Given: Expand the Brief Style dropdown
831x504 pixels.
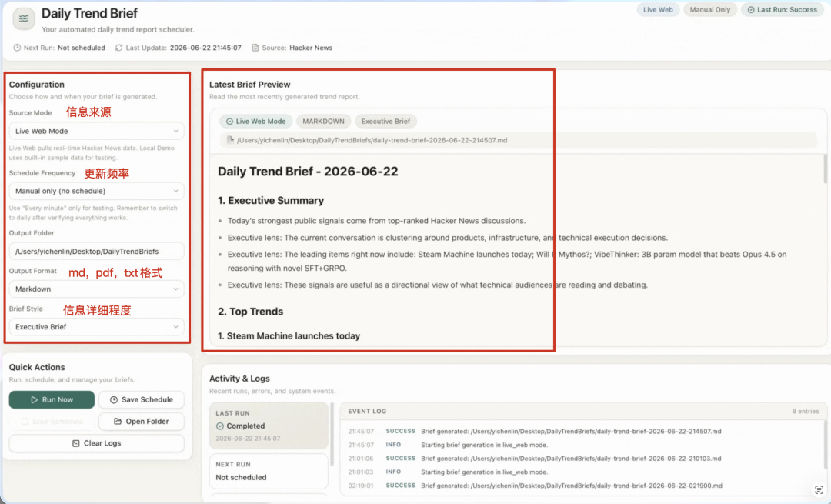Looking at the screenshot, I should click(x=96, y=327).
